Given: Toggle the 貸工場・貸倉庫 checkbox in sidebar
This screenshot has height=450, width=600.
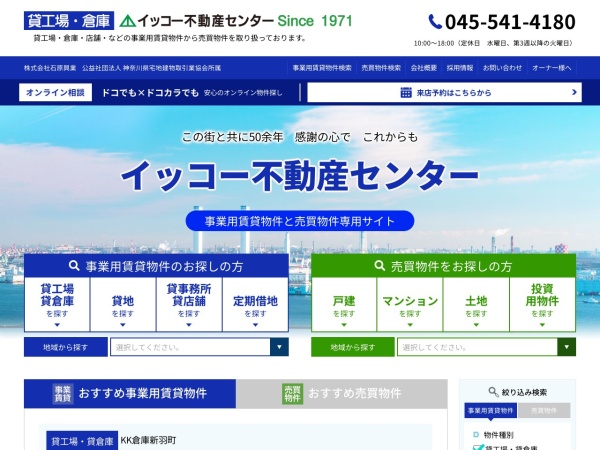Looking at the screenshot, I should pos(478,448).
